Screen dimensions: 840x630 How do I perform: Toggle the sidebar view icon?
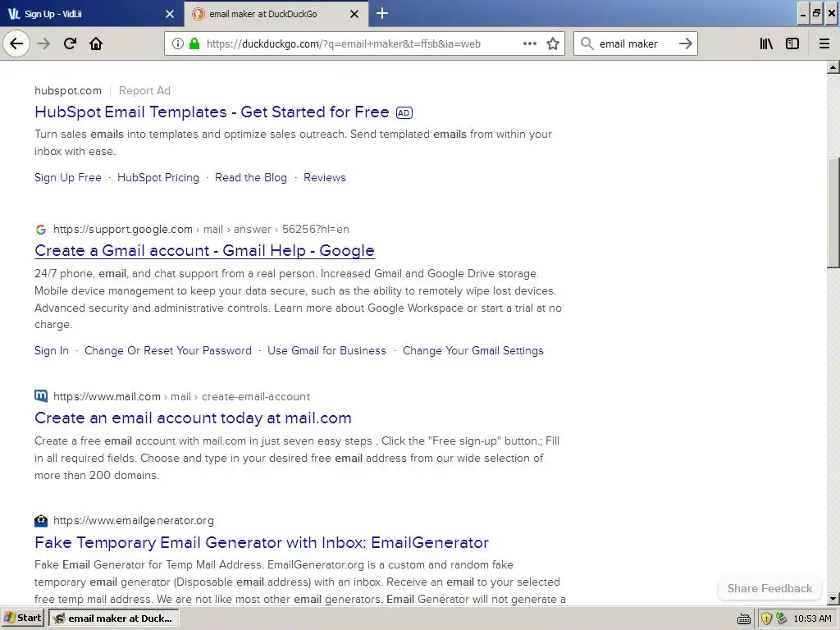[792, 43]
